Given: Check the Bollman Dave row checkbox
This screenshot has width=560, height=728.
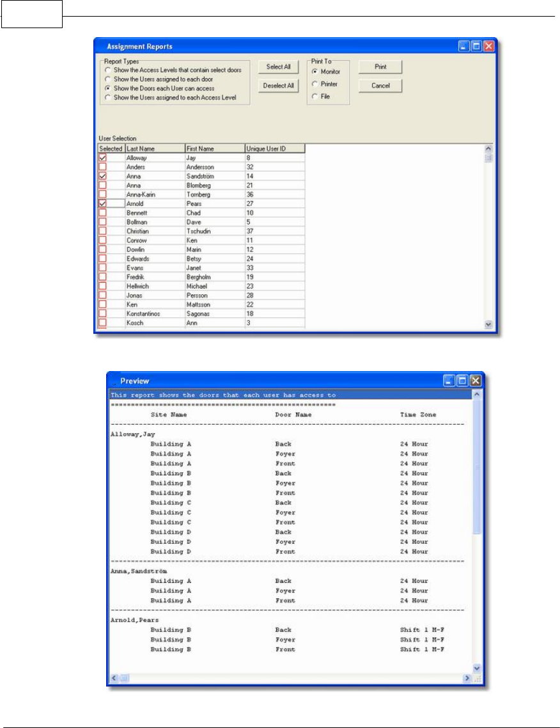Looking at the screenshot, I should pos(102,222).
